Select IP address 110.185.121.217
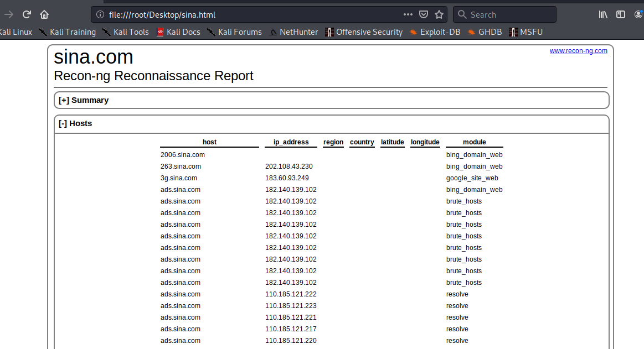Screen dimensions: 644x349 pos(291,329)
